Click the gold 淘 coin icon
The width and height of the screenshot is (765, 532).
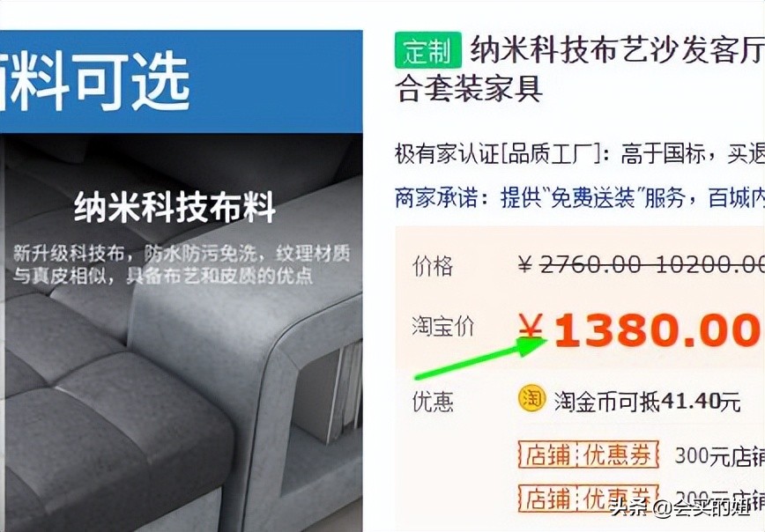531,398
